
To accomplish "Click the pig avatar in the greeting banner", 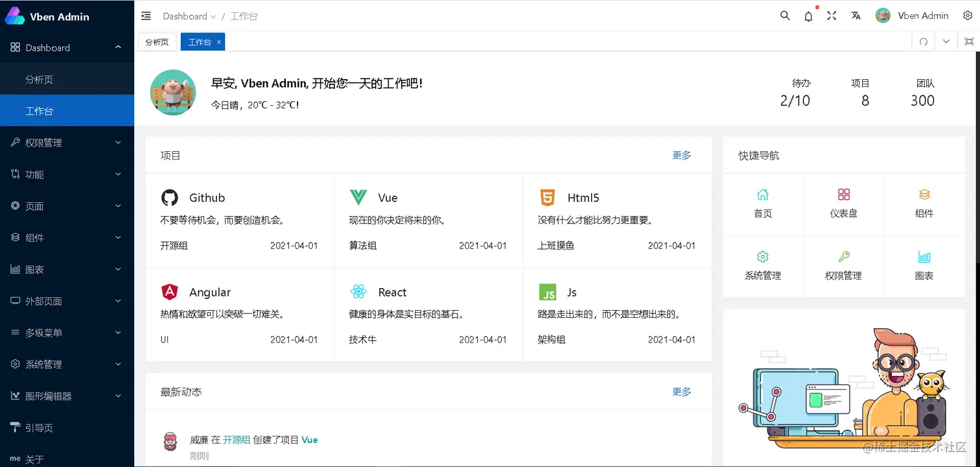I will click(x=173, y=92).
